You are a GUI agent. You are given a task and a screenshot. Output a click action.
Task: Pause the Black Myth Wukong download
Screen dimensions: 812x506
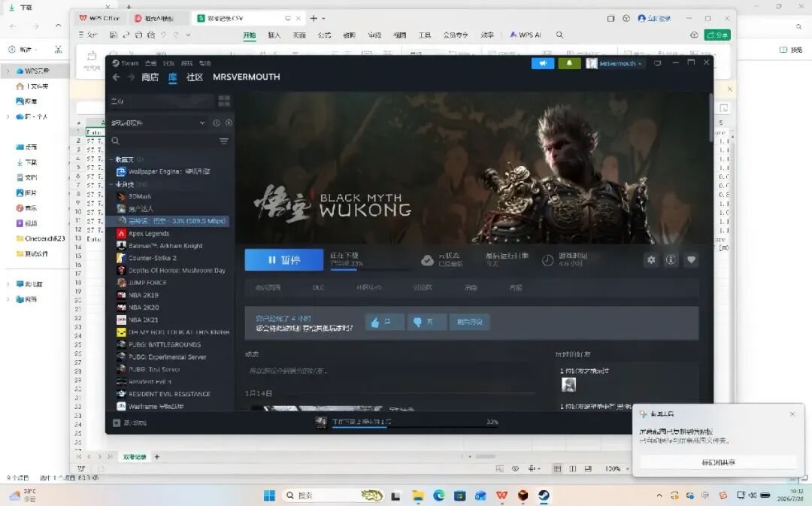click(283, 260)
